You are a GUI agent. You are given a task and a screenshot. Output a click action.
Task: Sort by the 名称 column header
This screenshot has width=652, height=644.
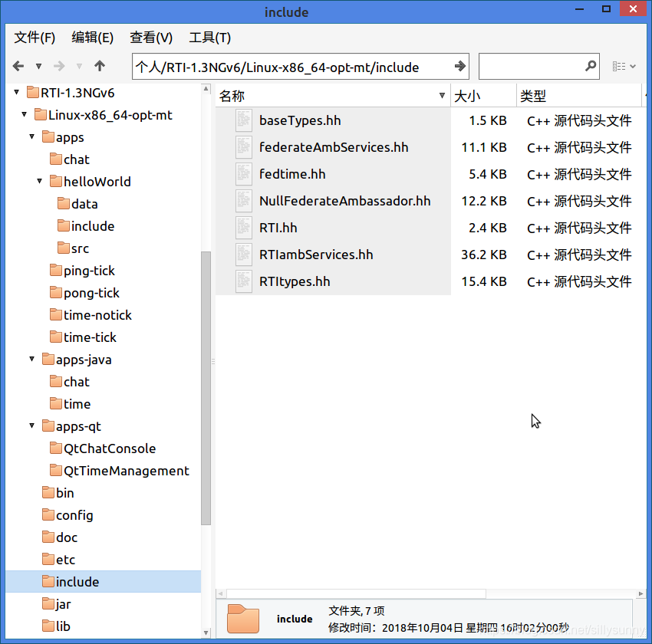333,96
